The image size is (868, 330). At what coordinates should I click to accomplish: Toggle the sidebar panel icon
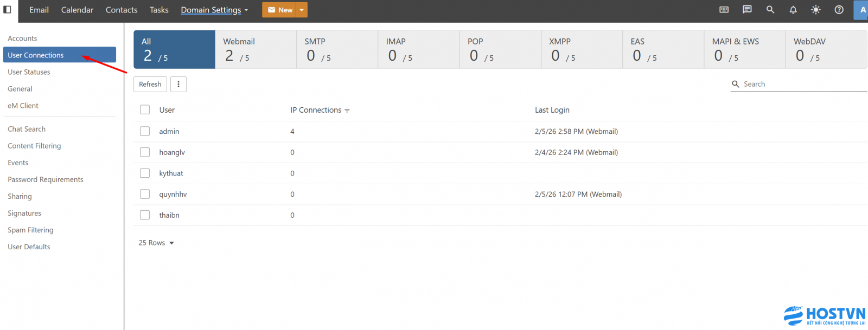[8, 10]
